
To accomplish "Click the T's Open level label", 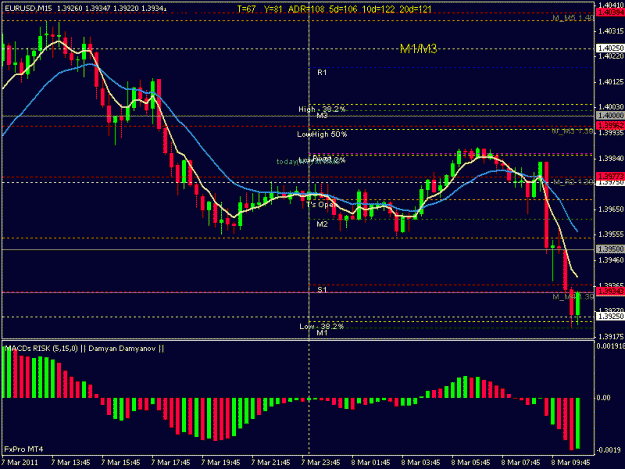I will (320, 204).
